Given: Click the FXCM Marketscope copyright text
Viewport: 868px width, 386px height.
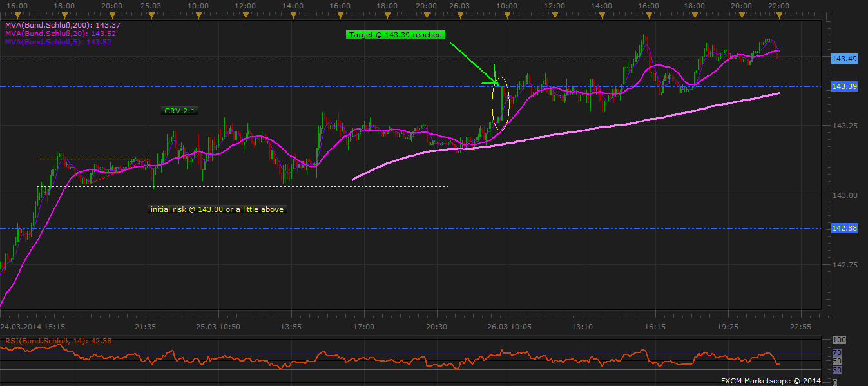Looking at the screenshot, I should [771, 381].
